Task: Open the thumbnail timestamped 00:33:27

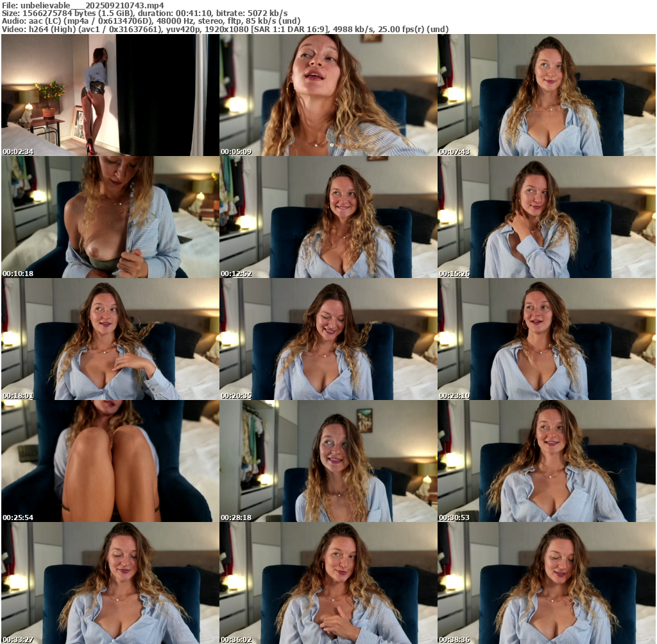Action: pos(110,583)
